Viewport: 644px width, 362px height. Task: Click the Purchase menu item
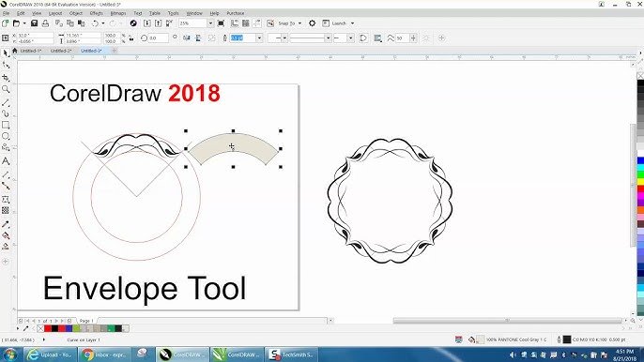(236, 13)
